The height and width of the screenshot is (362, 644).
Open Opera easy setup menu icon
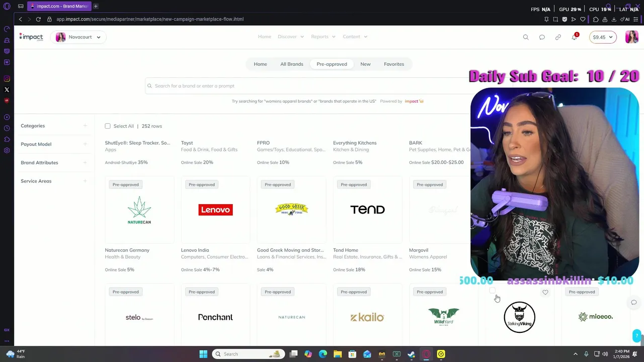[636, 19]
